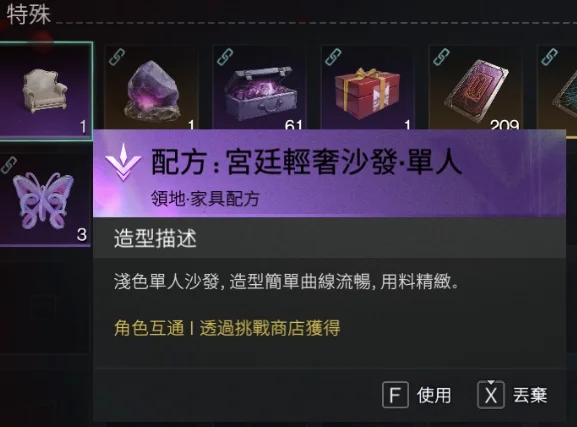Image resolution: width=577 pixels, height=427 pixels.
Task: Click the partially visible item at row end
Action: click(557, 88)
